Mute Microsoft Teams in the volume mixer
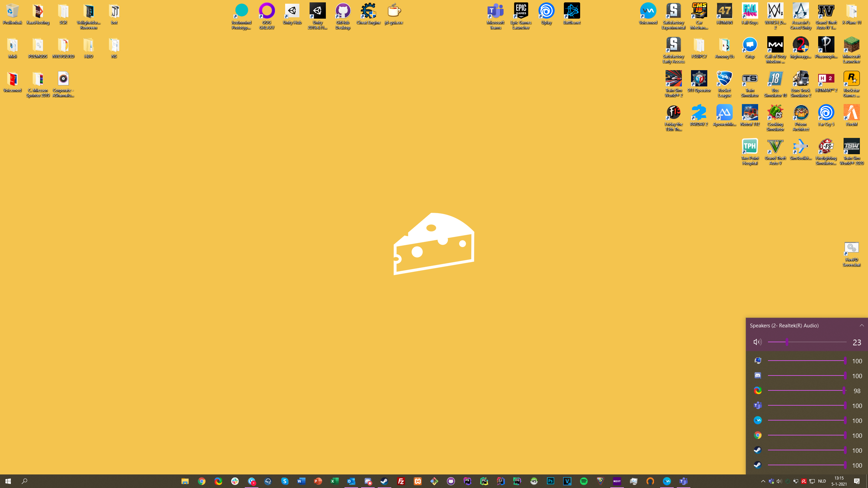The width and height of the screenshot is (868, 488). 757,405
